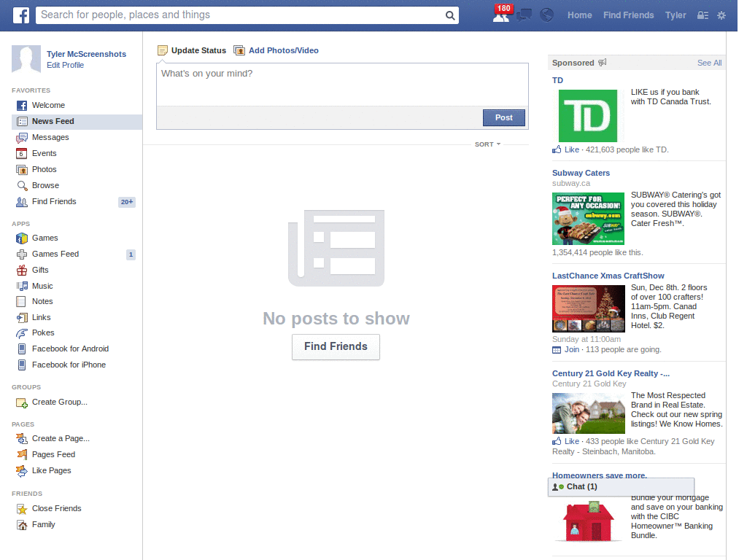Click the Notes page icon
The height and width of the screenshot is (560, 747).
[x=21, y=301]
